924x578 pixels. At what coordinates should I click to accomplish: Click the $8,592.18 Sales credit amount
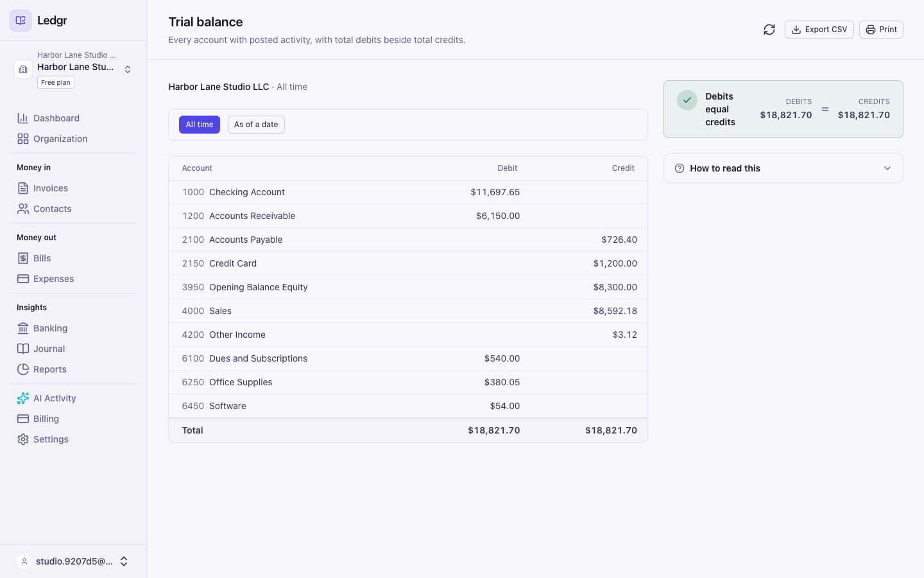pos(615,311)
